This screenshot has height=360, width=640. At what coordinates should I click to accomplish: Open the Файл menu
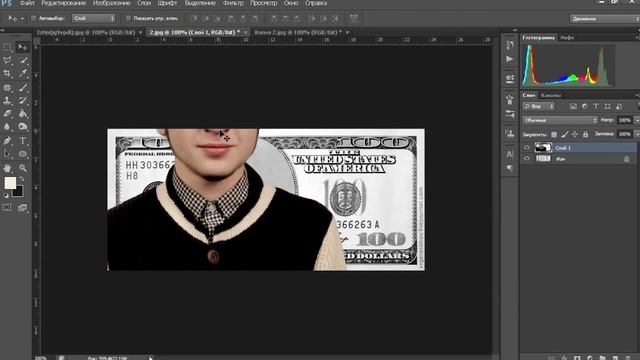click(27, 3)
